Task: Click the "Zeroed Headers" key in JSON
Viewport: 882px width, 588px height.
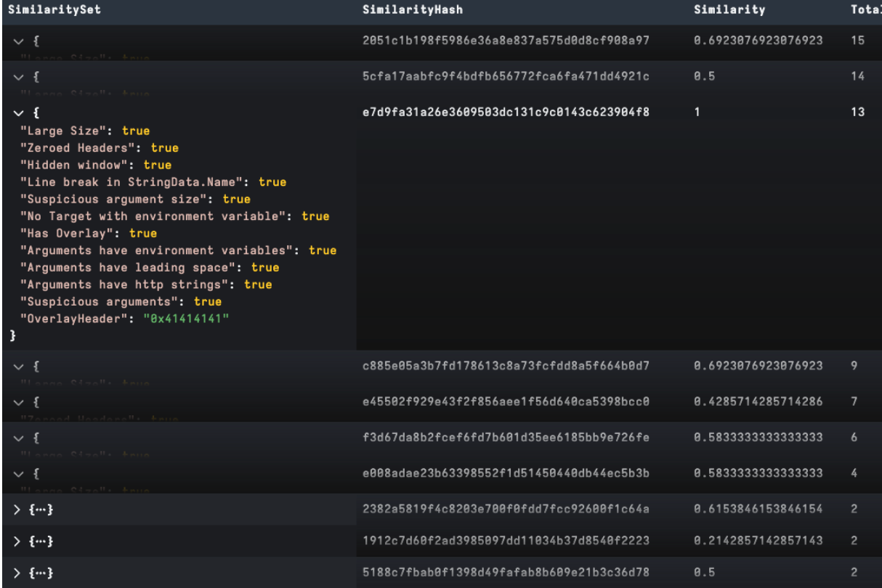Action: [82, 148]
